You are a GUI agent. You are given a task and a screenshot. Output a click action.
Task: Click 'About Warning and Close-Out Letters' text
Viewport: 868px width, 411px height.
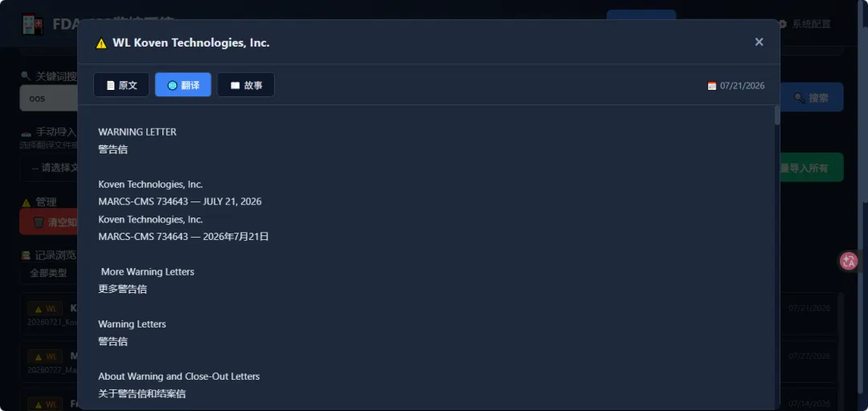click(178, 376)
